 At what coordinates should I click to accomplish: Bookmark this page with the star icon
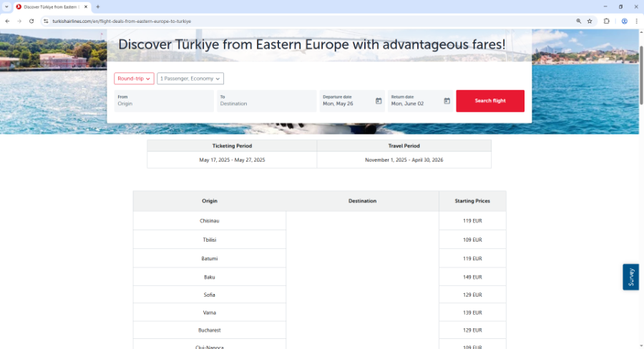point(590,21)
